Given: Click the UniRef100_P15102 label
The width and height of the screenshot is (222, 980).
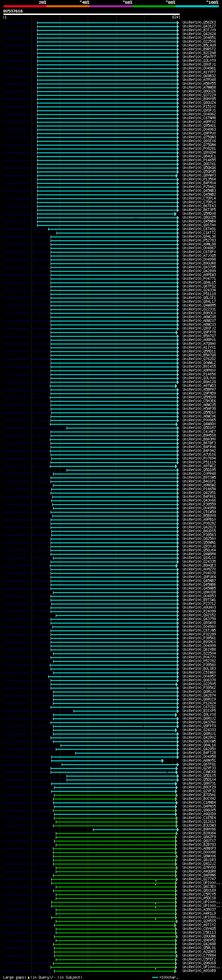Looking at the screenshot, I should (x=199, y=106).
